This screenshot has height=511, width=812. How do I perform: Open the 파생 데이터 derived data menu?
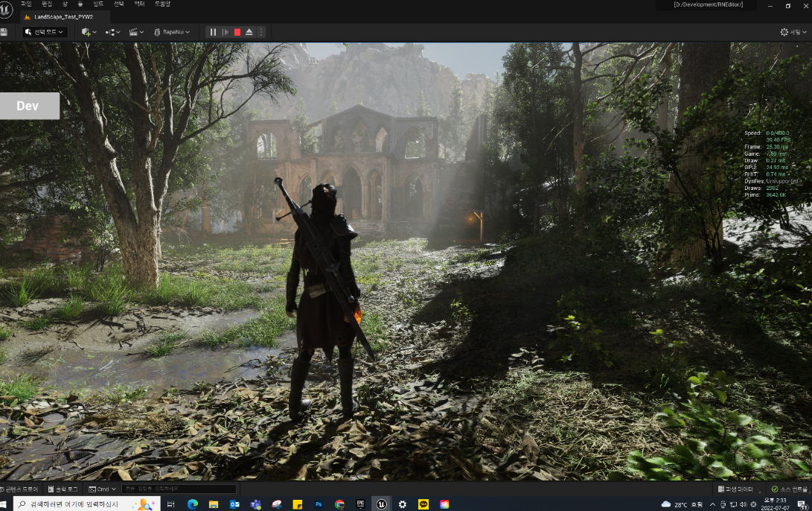coord(735,489)
